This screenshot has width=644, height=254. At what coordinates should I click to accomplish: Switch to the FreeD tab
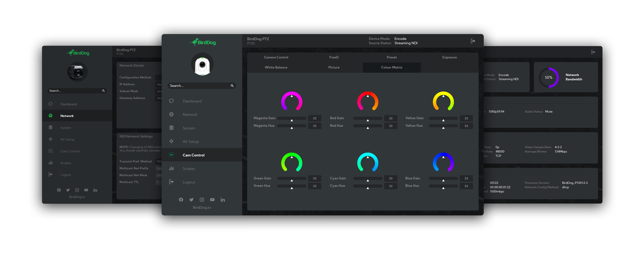334,57
